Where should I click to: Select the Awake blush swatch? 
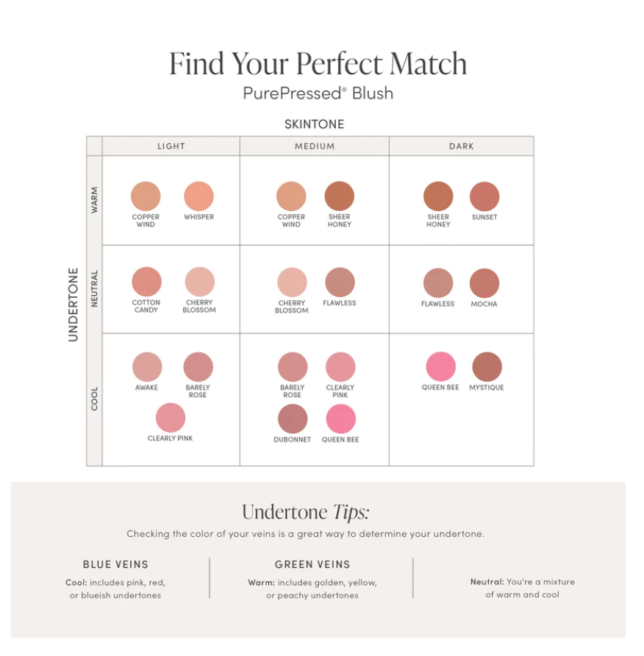[147, 367]
